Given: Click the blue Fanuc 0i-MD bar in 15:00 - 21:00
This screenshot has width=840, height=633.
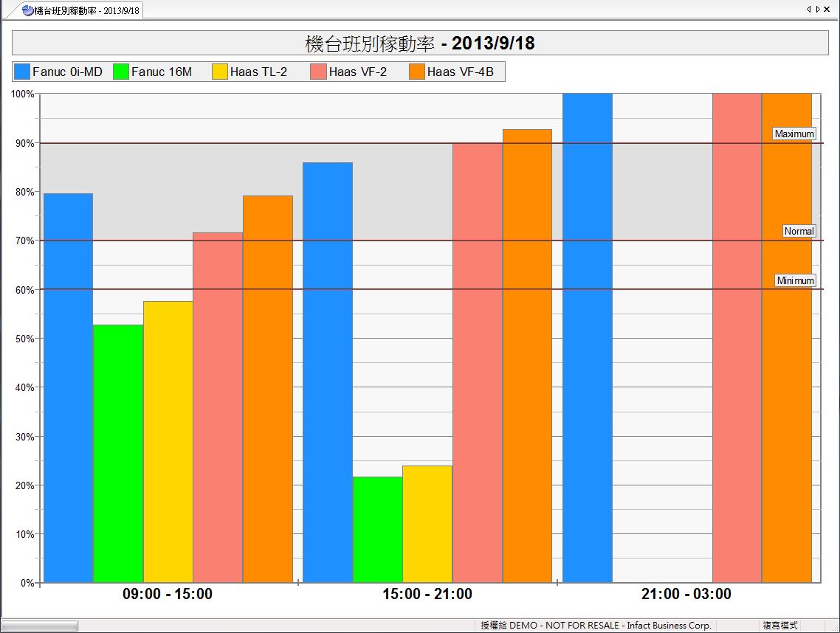Looking at the screenshot, I should (x=327, y=373).
